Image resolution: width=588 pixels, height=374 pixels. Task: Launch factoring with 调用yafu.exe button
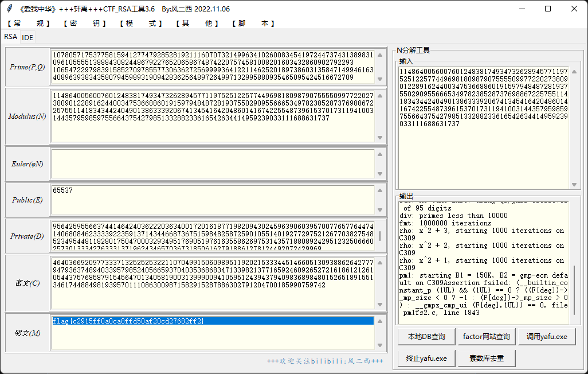coord(547,337)
